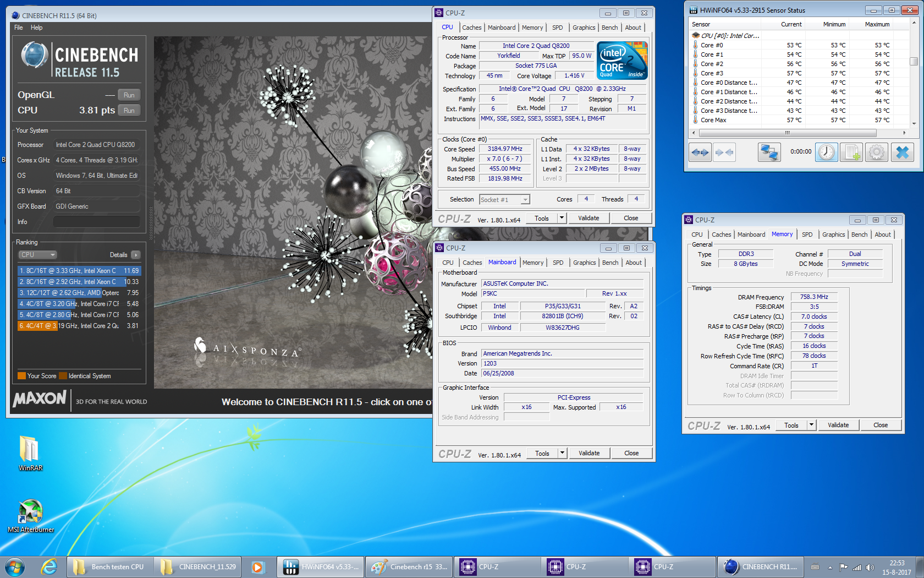Open About tab in Memory CPU-Z window
Image resolution: width=924 pixels, height=578 pixels.
pyautogui.click(x=883, y=235)
